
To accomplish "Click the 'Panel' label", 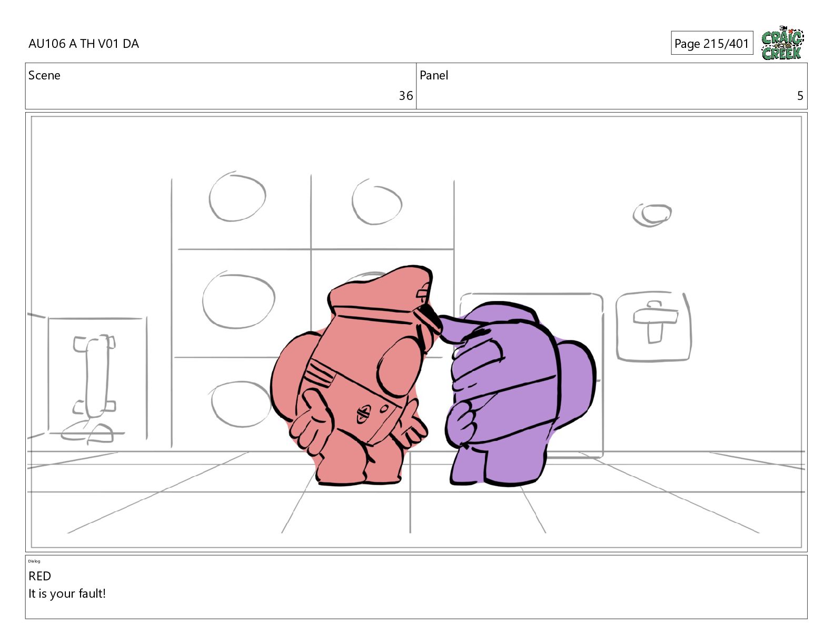I will click(x=434, y=75).
